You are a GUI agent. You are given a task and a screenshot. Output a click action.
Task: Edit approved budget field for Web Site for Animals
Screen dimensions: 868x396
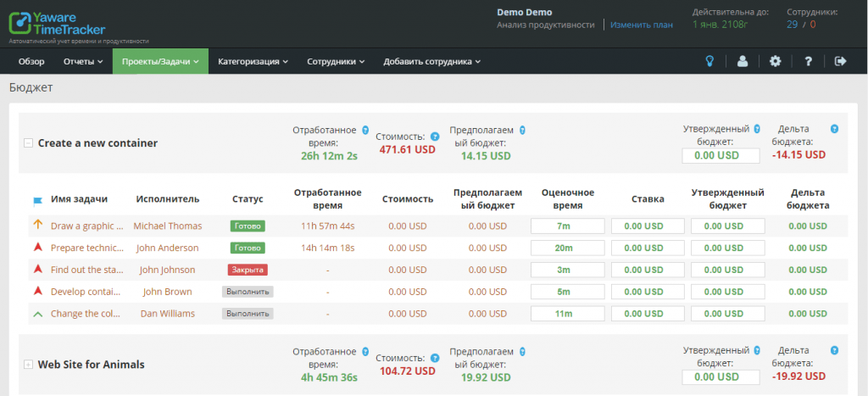[721, 377]
